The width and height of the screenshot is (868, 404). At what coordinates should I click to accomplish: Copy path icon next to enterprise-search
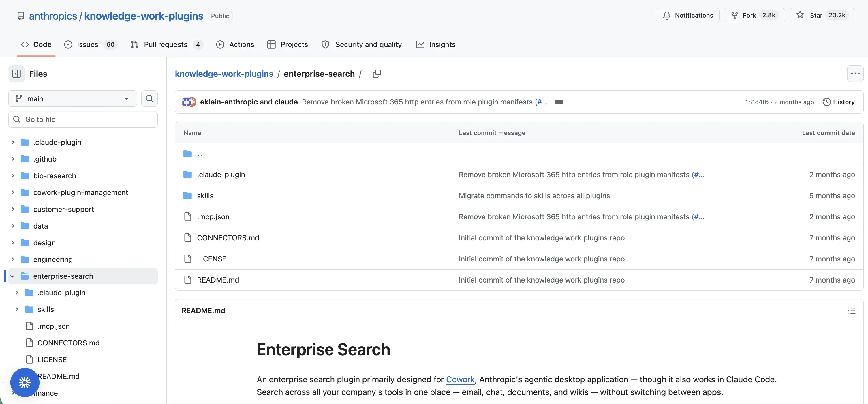pyautogui.click(x=377, y=74)
